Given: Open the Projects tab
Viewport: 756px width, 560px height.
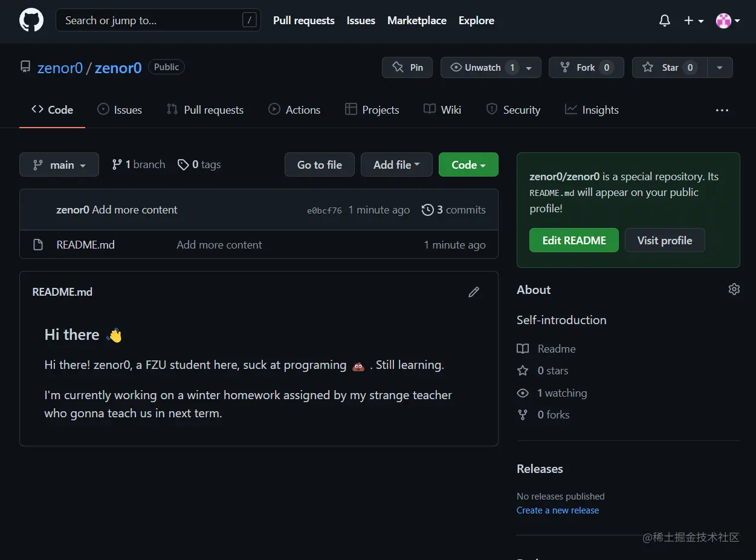Looking at the screenshot, I should pyautogui.click(x=372, y=110).
